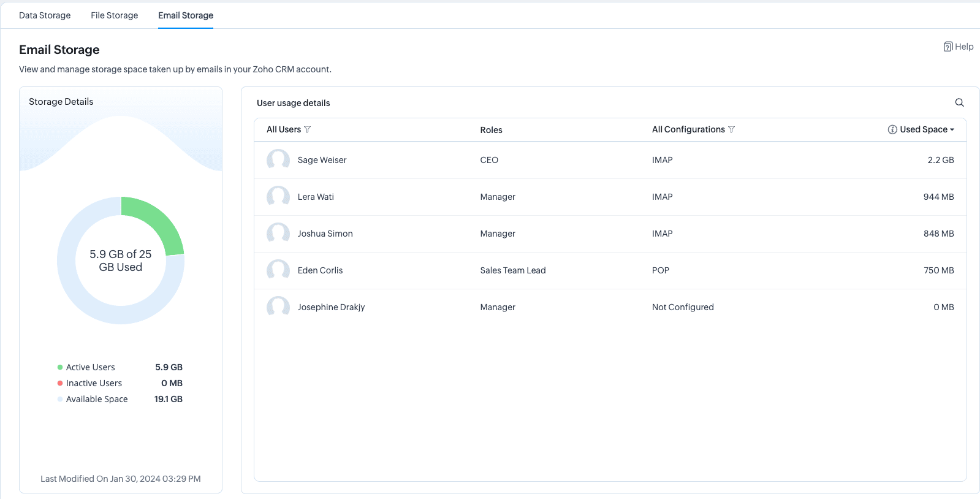Open the Help link

click(x=959, y=47)
